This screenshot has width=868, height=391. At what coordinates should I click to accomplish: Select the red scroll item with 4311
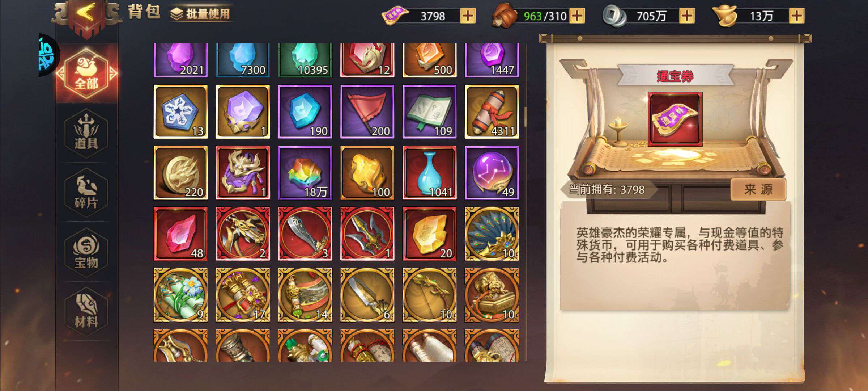[x=492, y=112]
